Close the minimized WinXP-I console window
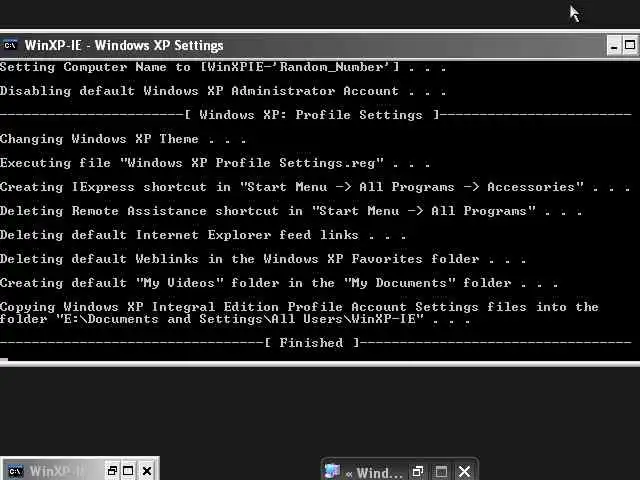This screenshot has width=640, height=480. click(x=147, y=471)
